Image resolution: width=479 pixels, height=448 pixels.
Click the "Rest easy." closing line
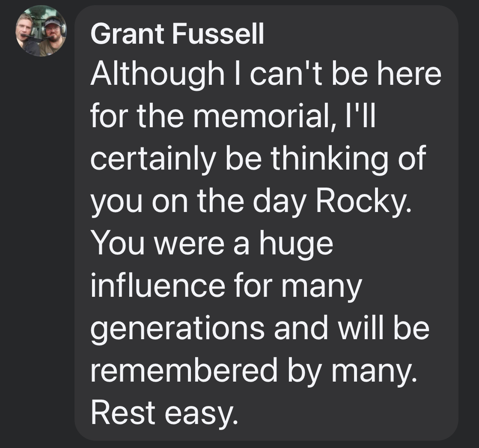(164, 414)
